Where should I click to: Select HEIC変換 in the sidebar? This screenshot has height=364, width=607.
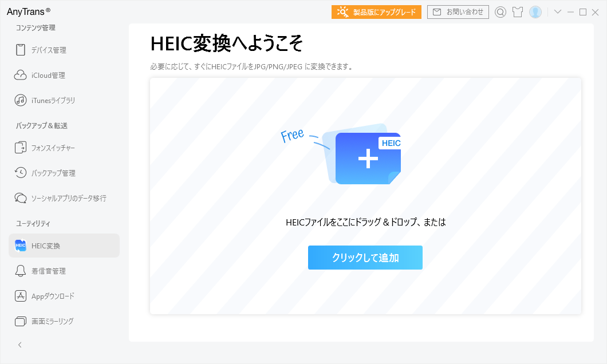[64, 246]
